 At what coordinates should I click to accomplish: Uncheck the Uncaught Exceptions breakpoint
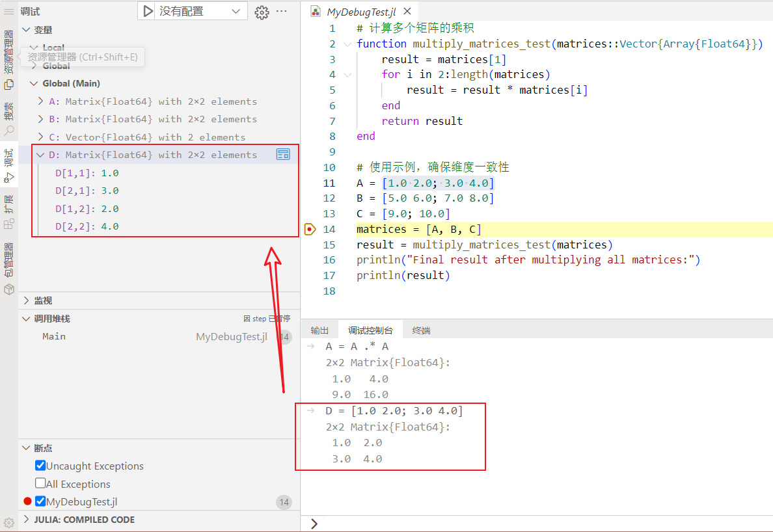tap(40, 466)
